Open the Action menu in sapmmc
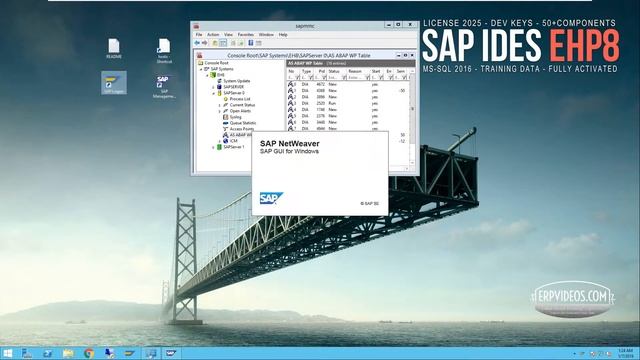 click(x=213, y=35)
